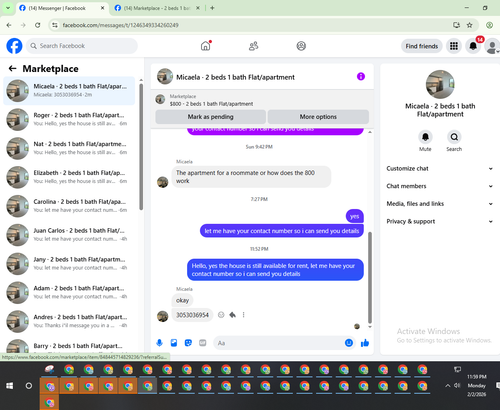Open Adam's conversation in the list
This screenshot has height=410, width=500.
pyautogui.click(x=69, y=292)
